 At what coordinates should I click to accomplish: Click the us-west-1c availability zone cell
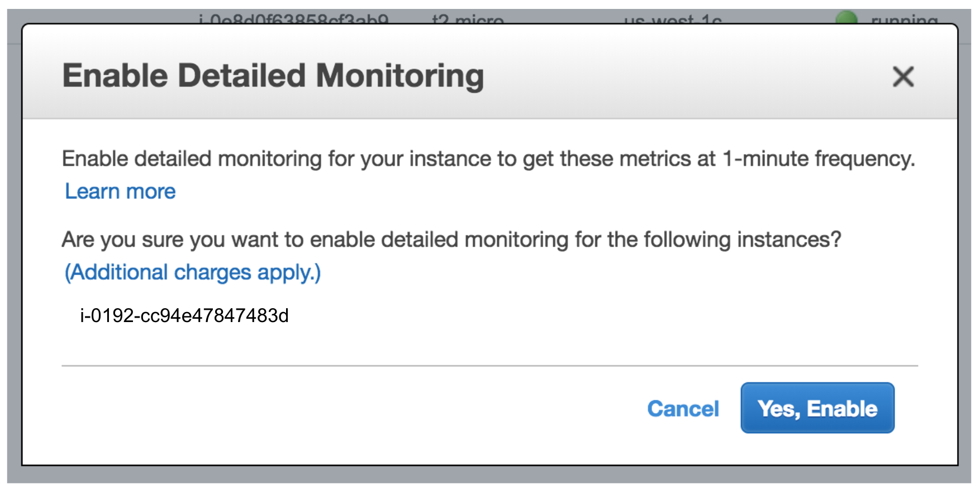point(673,20)
